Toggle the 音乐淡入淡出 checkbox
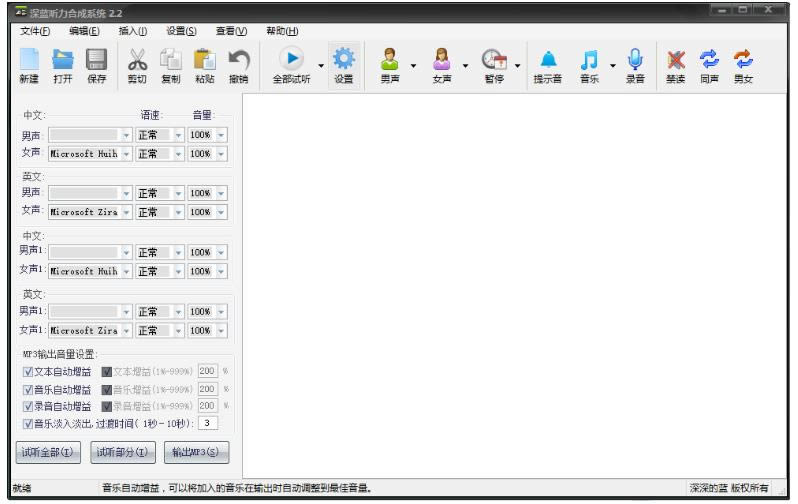Viewport: 798px width, 504px height. (28, 424)
